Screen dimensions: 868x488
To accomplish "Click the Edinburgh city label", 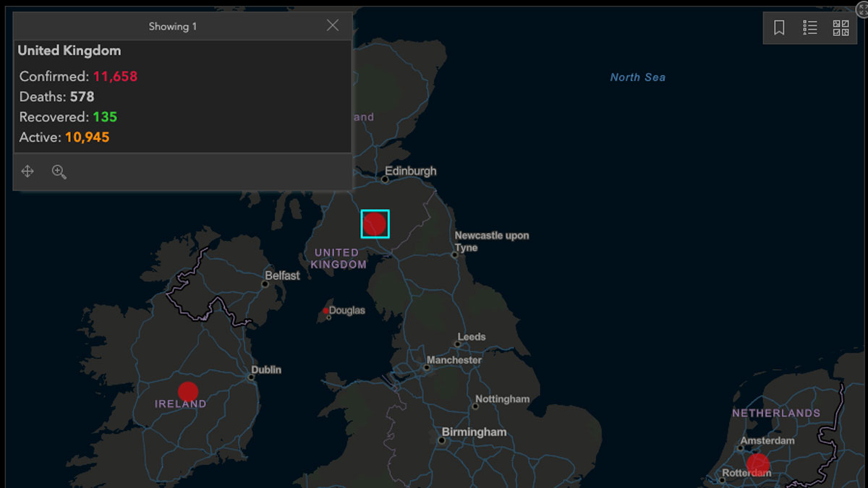I will click(410, 171).
